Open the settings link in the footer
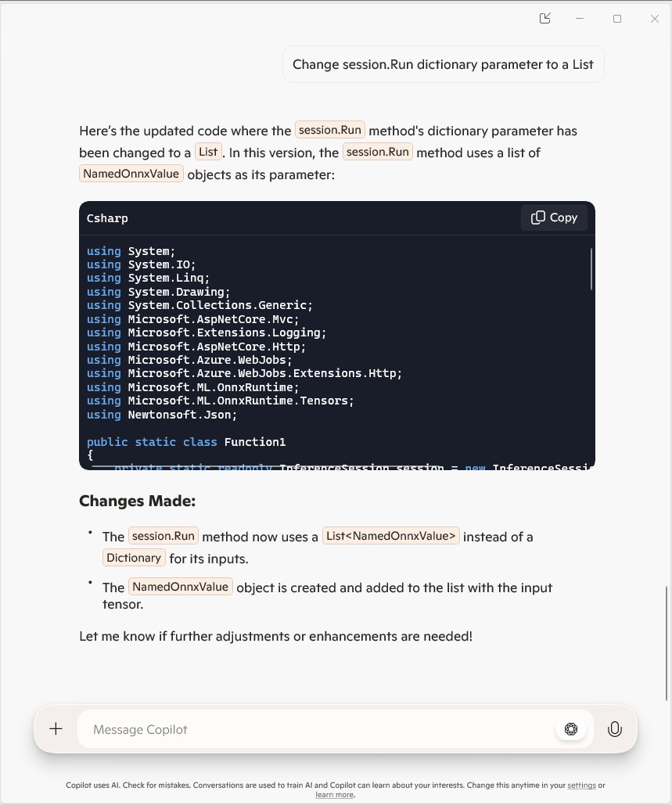 tap(581, 785)
